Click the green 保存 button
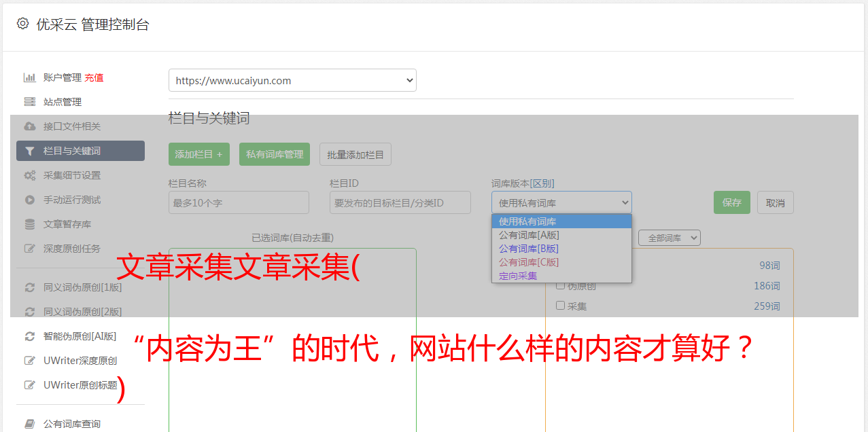Screen dimensions: 868x432 tap(732, 202)
